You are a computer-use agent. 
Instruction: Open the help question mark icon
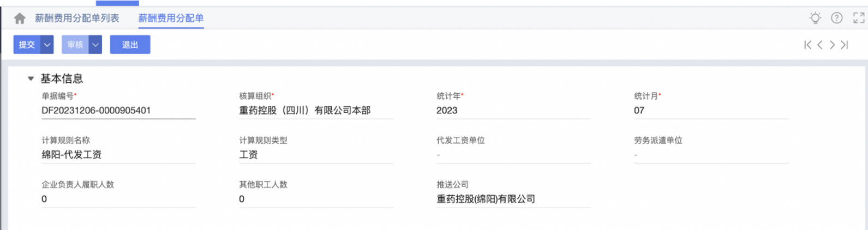(837, 18)
